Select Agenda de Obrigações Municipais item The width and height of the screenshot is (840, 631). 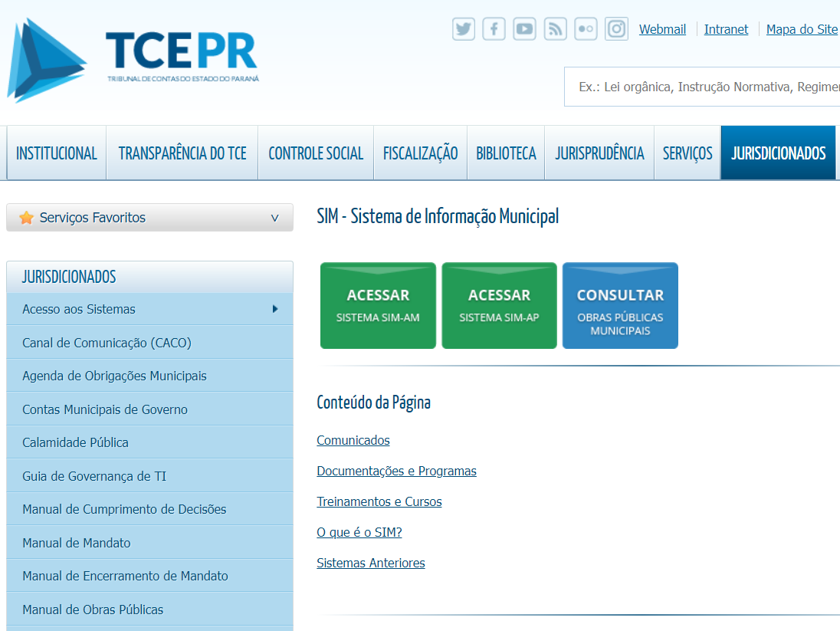[x=150, y=376]
